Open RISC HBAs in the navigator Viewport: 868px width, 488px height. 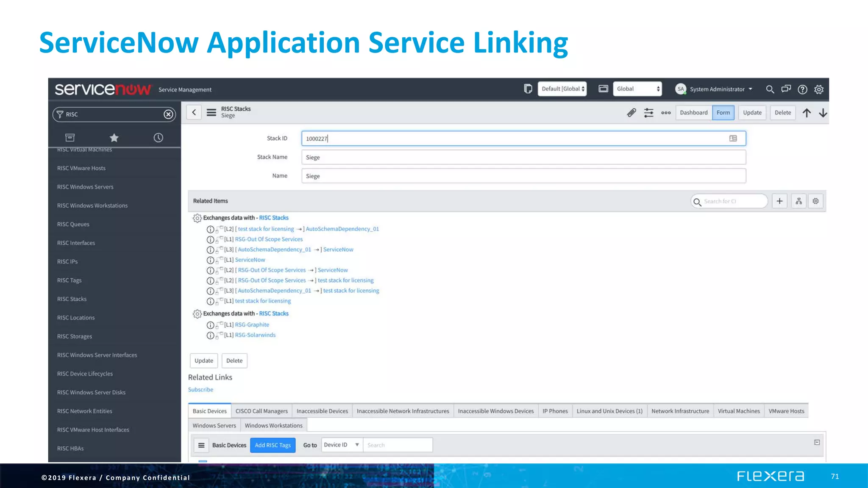pos(70,449)
